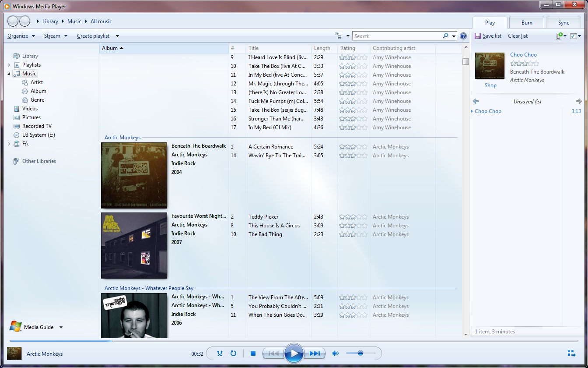
Task: Turn shuffle on in playback controls
Action: point(220,353)
